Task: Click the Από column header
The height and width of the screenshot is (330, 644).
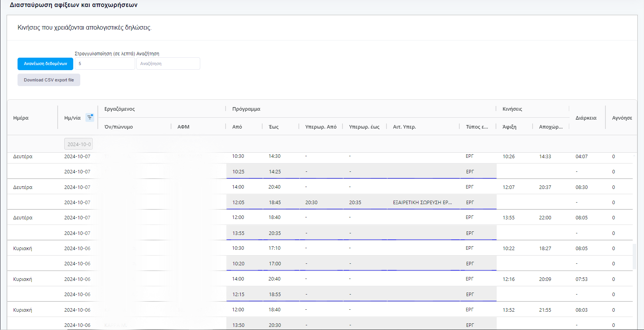Action: click(237, 127)
